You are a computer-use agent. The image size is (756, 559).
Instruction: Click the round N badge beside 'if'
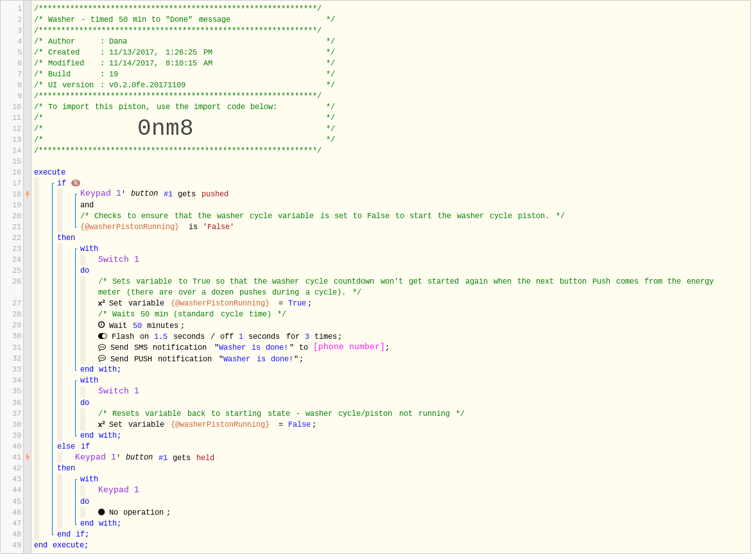coord(76,184)
